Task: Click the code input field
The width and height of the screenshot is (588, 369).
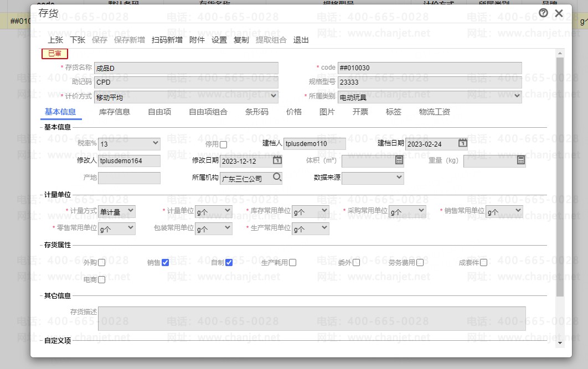Action: coord(430,68)
